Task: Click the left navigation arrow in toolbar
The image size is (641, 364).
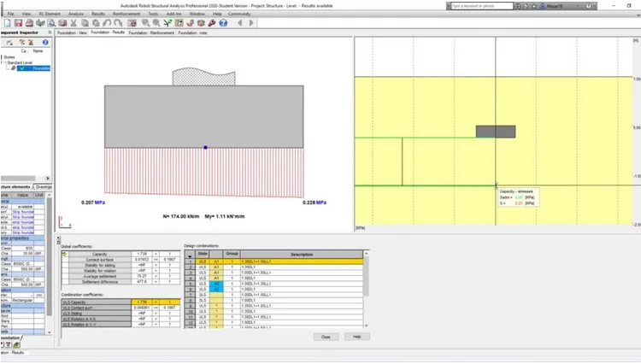Action: pyautogui.click(x=240, y=23)
